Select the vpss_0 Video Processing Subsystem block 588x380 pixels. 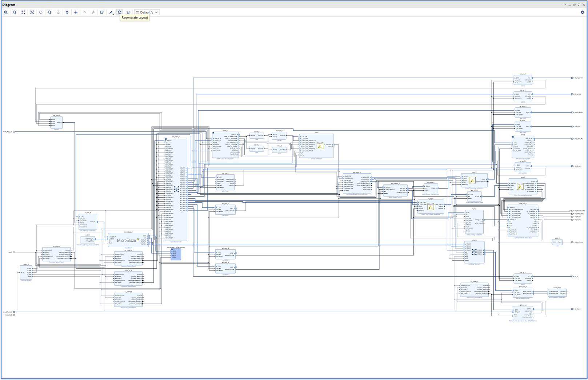(474, 181)
